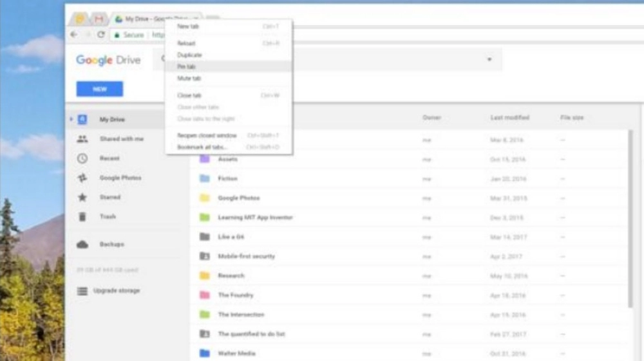
Task: Click the Backups cloud icon
Action: [82, 245]
